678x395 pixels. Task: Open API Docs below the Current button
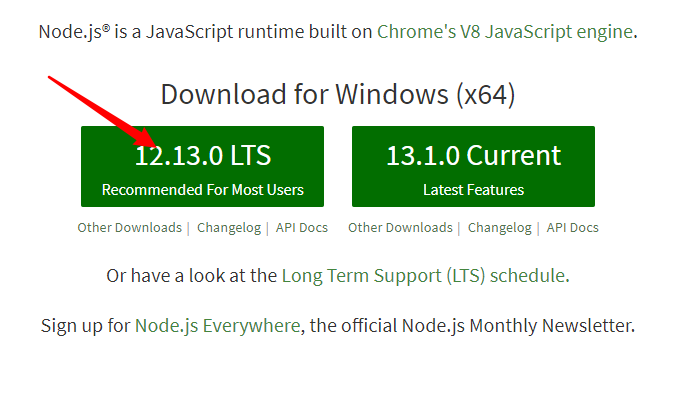[572, 228]
